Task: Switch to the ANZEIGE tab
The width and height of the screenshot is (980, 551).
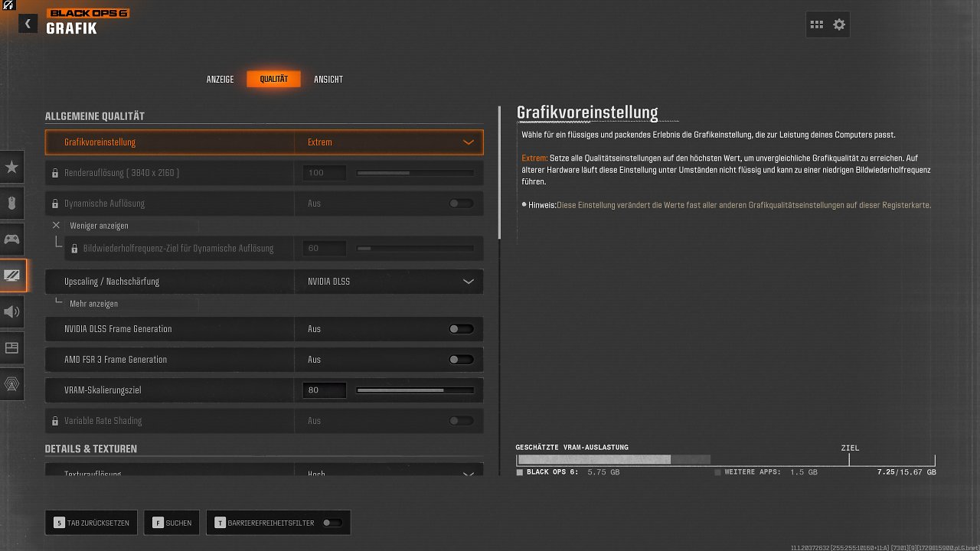Action: pyautogui.click(x=220, y=80)
